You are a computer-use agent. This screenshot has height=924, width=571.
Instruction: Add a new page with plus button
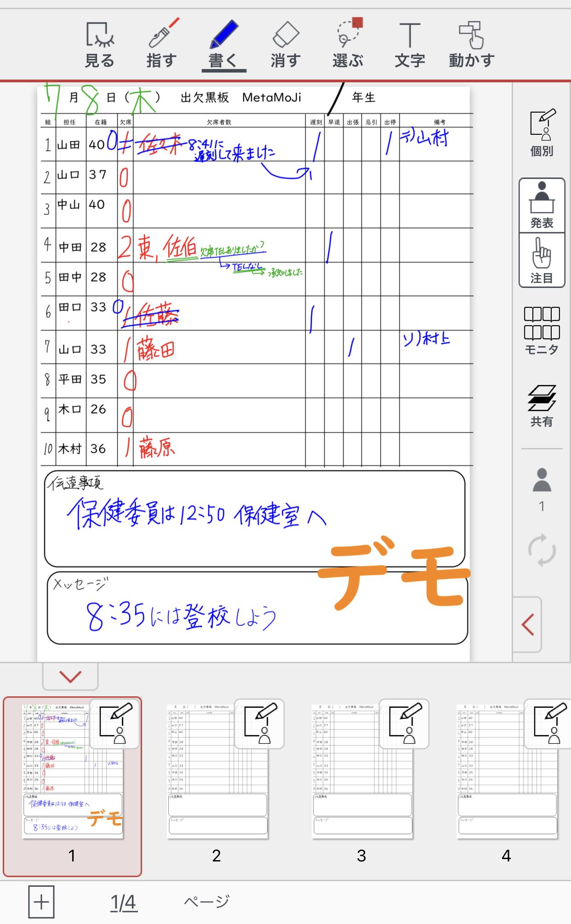point(41,902)
